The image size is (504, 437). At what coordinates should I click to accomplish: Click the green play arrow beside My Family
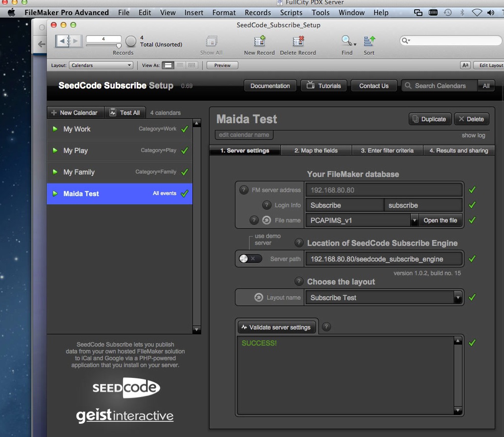55,172
